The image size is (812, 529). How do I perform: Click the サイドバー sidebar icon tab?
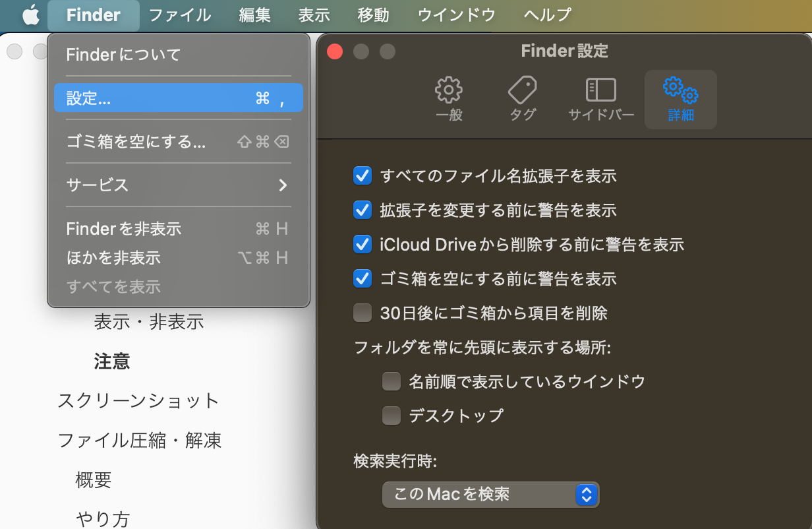601,100
